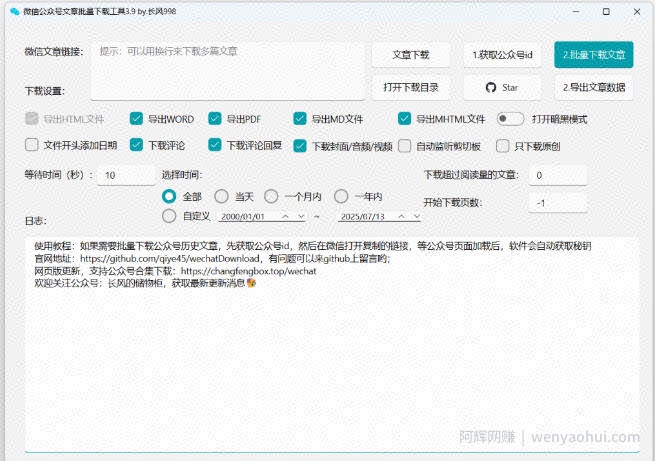
Task: Click the GitHub Star button
Action: click(502, 87)
